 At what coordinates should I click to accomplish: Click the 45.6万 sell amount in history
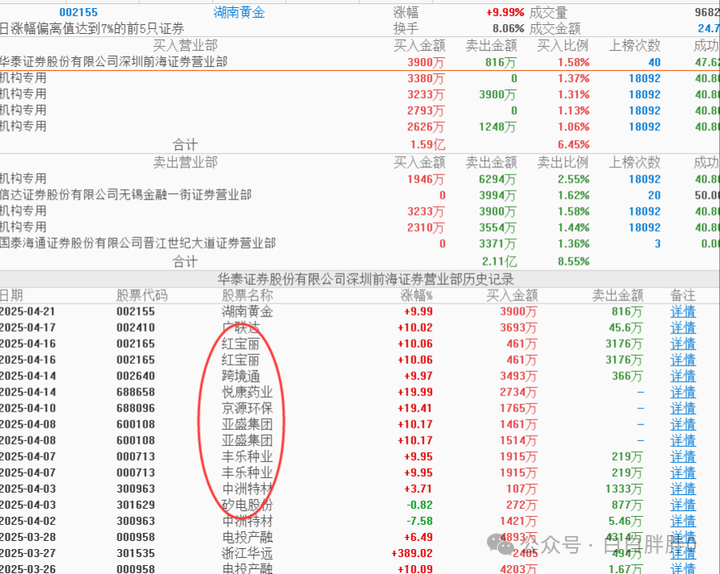point(625,328)
